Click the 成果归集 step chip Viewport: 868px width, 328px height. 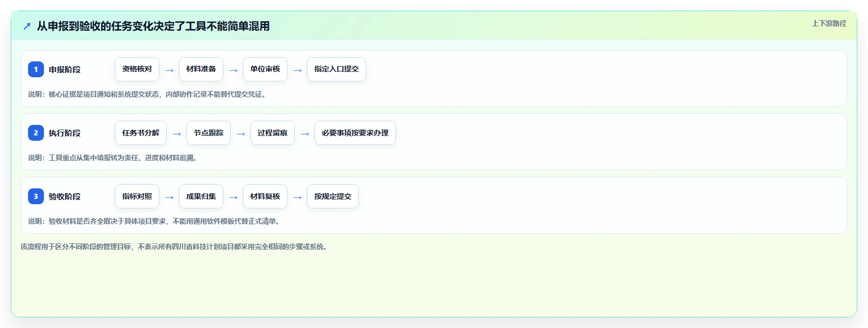point(201,196)
